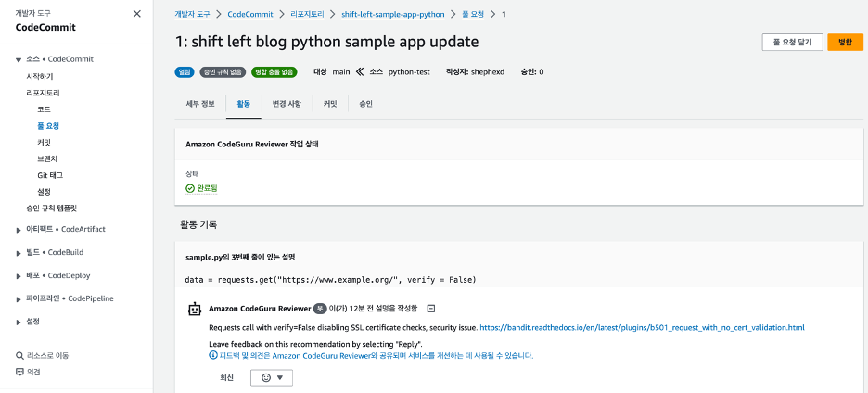Open the bandit.readthedocs.io b501 link

pyautogui.click(x=642, y=328)
